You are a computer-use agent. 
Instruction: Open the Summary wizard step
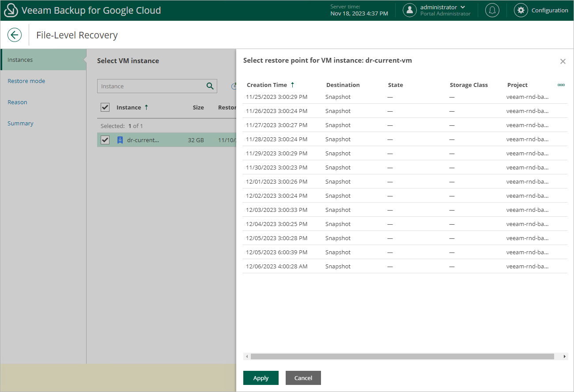tap(20, 123)
